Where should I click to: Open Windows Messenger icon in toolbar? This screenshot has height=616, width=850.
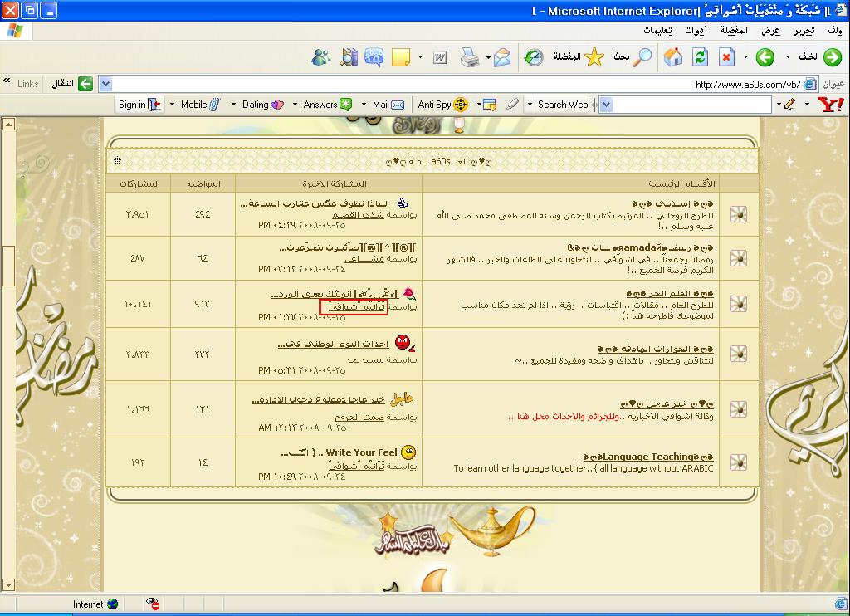(x=320, y=57)
